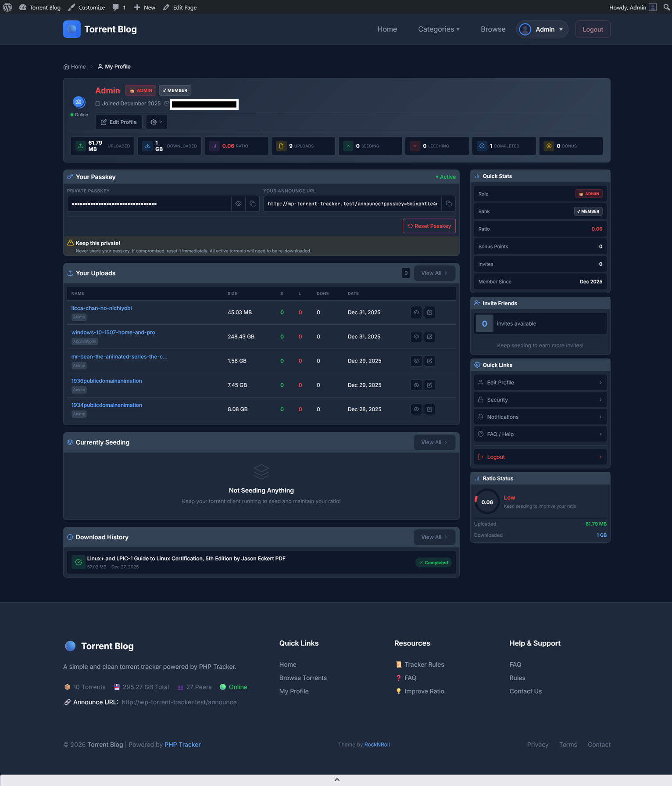The image size is (672, 786).
Task: Click the Edit Profile button under Admin name
Action: click(119, 122)
